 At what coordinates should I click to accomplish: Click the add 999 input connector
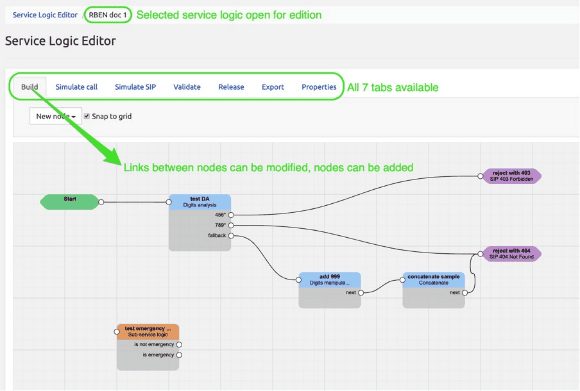[x=299, y=280]
